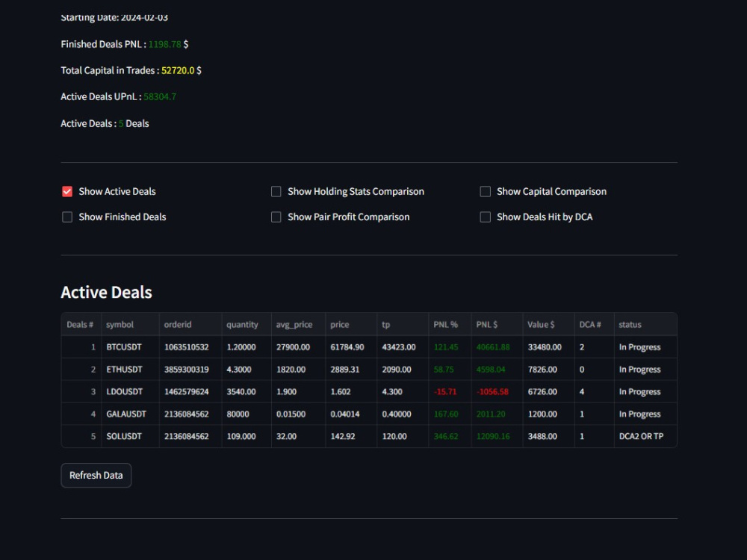This screenshot has width=747, height=560.
Task: Click price 142.92 cell
Action: click(x=351, y=436)
